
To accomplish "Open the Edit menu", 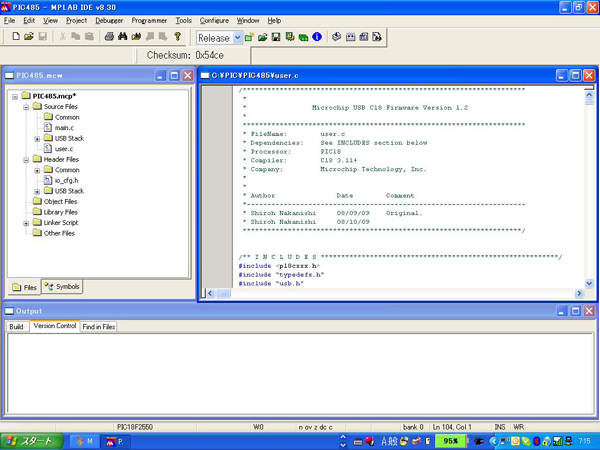I will coord(29,21).
